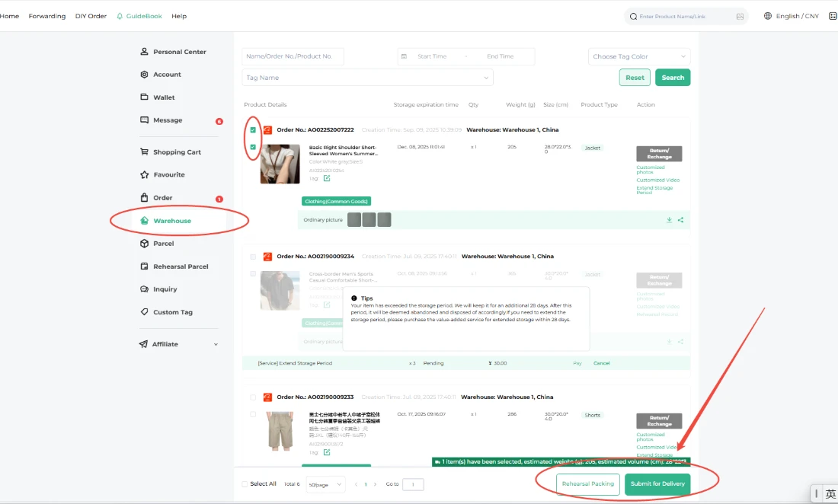Check the order AO02190009233 checkbox

(x=253, y=397)
